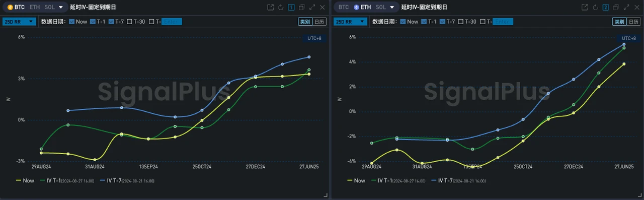Screen dimensions: 644x200
Task: Click UTC+8 label in ETH chart
Action: 629,38
